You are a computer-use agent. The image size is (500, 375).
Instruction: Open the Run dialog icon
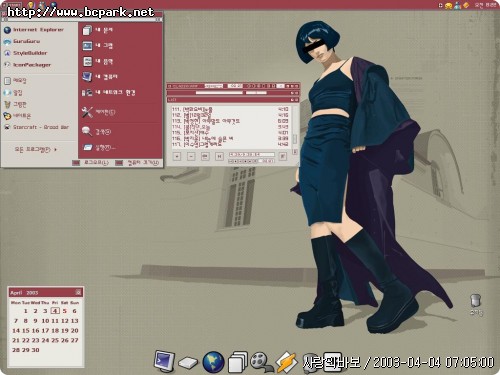coord(88,147)
